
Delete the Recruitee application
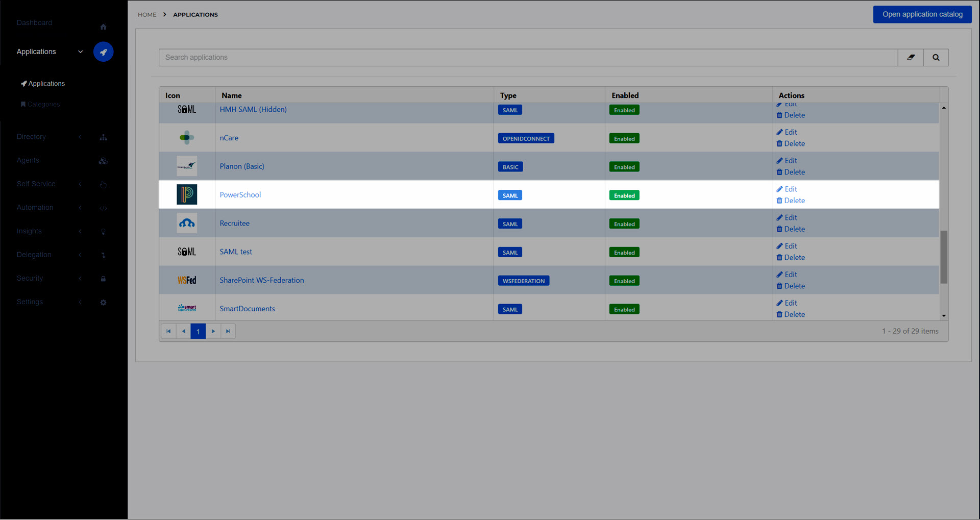pyautogui.click(x=791, y=229)
